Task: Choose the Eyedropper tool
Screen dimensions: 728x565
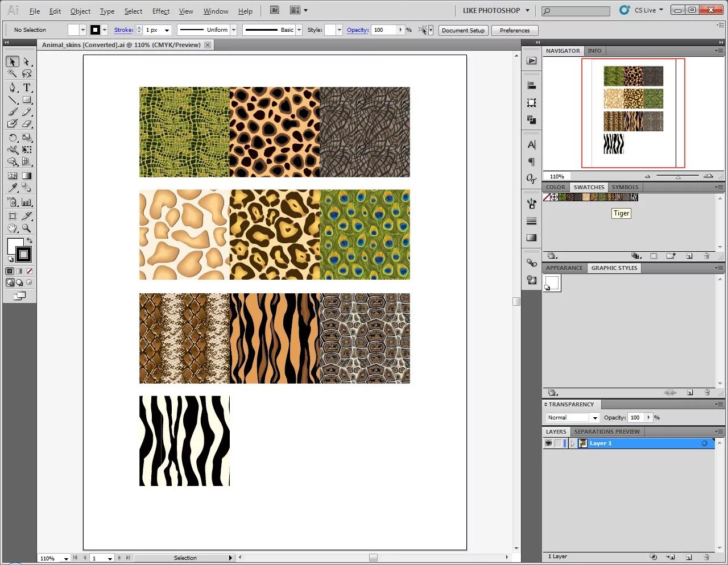Action: [13, 188]
